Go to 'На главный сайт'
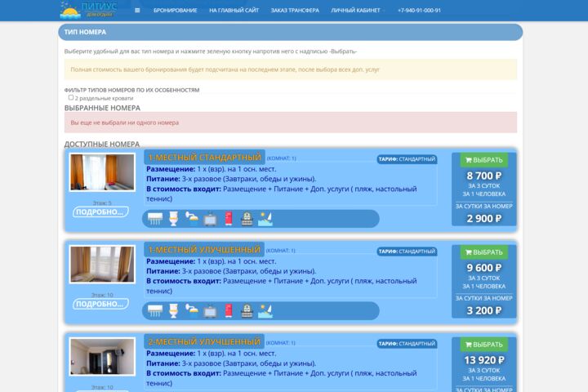This screenshot has width=588, height=392. pos(234,11)
